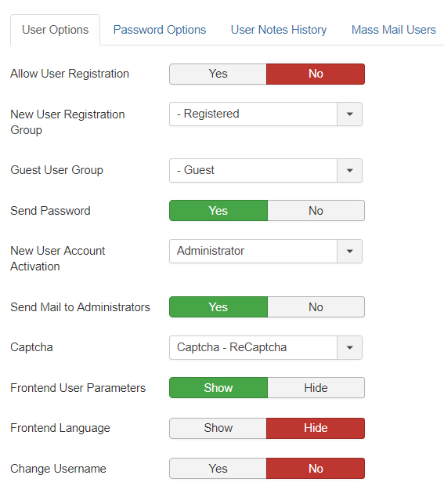Switch to the Password Options tab
This screenshot has height=504, width=444.
[x=160, y=30]
